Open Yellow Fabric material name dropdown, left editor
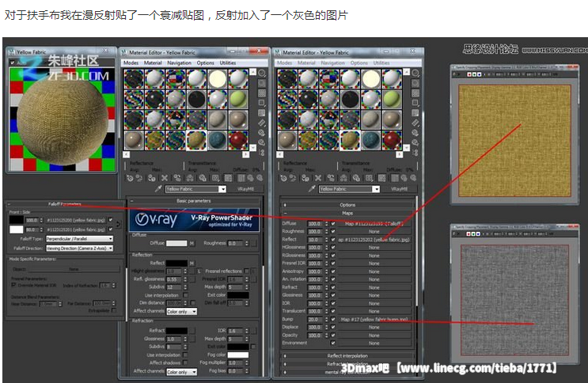The width and height of the screenshot is (588, 383). [x=222, y=189]
